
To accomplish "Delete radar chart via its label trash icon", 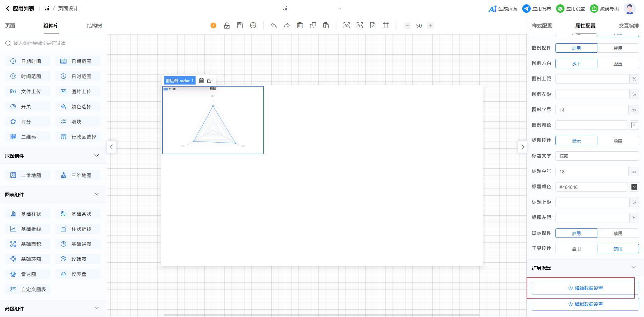I will (x=201, y=81).
